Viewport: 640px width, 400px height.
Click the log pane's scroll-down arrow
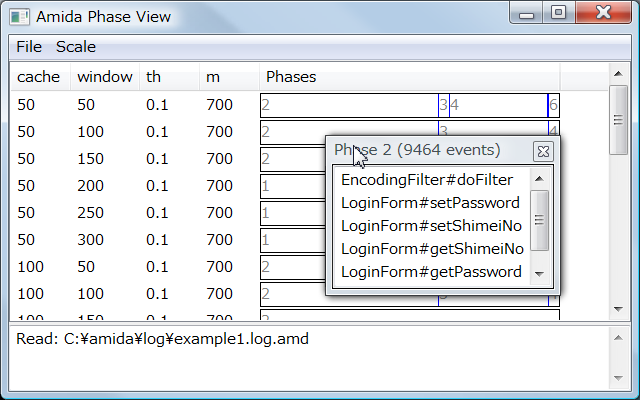coord(618,379)
